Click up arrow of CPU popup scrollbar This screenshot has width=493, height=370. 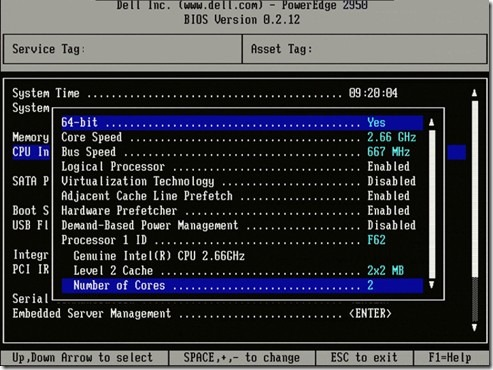(431, 122)
